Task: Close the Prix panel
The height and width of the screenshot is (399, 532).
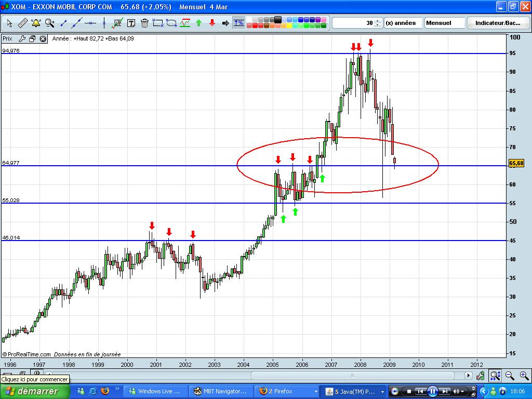Action: (43, 38)
